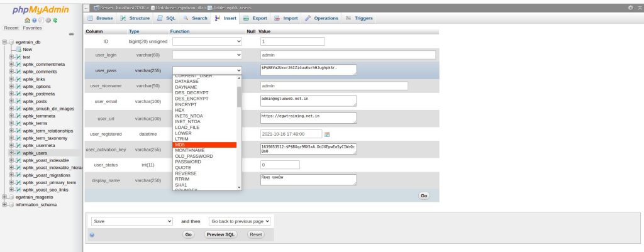
Task: Click the link chain icon in navigation panel
Action: 71,34
